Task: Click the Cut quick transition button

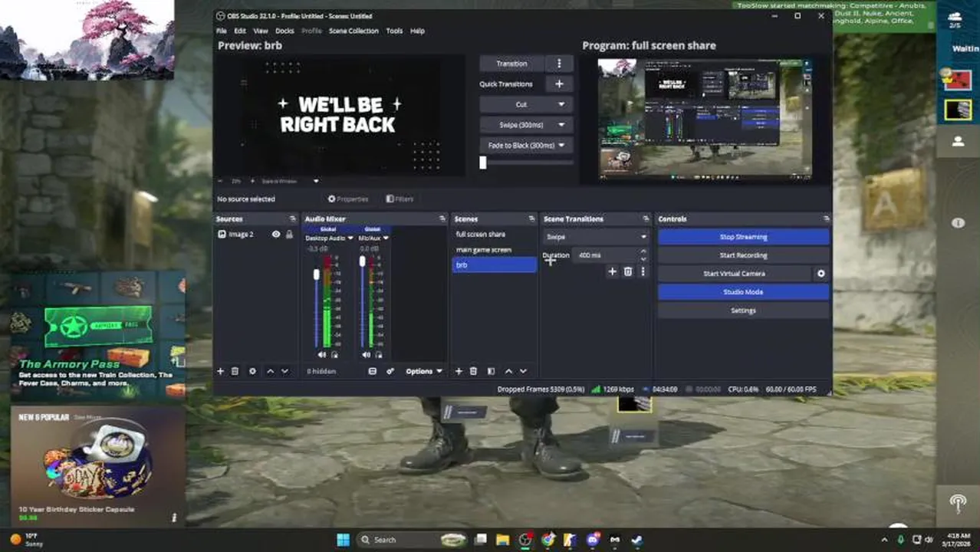Action: coord(525,104)
